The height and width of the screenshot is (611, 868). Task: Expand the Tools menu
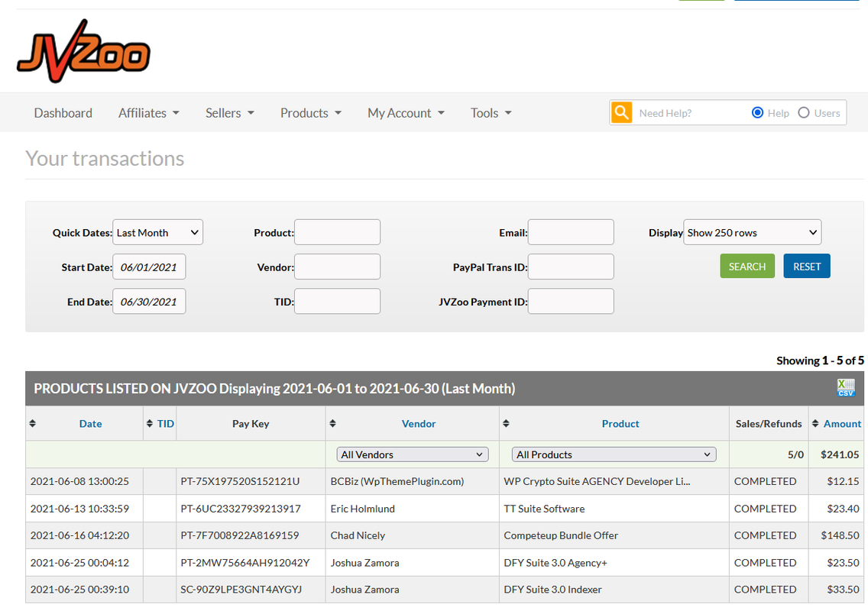coord(491,113)
